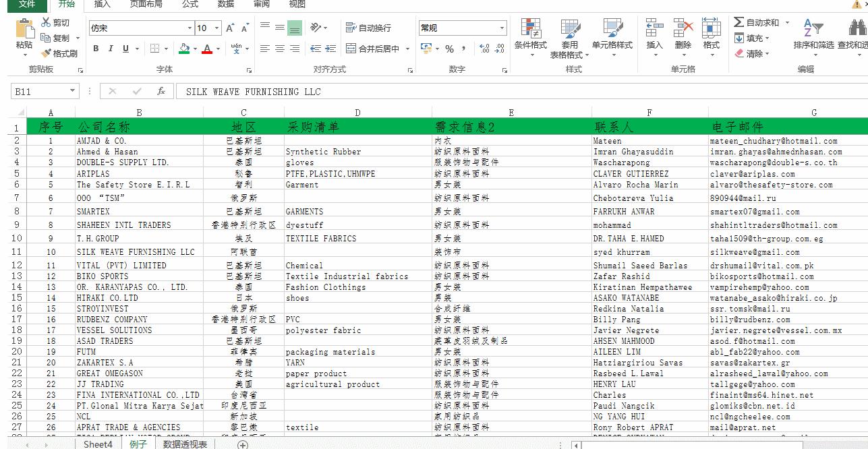868x449 pixels.
Task: Toggle the highlighted bottom align button
Action: [295, 28]
